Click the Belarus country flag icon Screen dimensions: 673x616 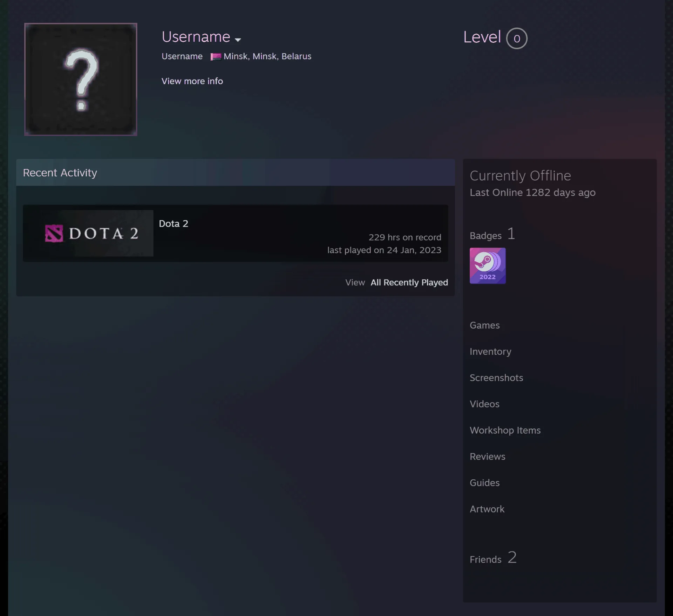click(216, 56)
